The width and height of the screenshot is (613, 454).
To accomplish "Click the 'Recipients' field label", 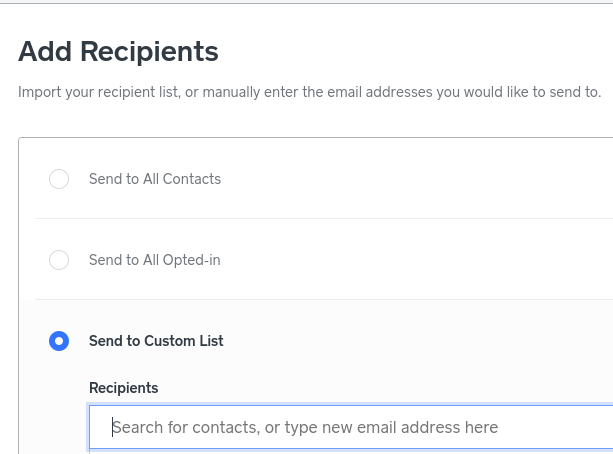I will (123, 388).
